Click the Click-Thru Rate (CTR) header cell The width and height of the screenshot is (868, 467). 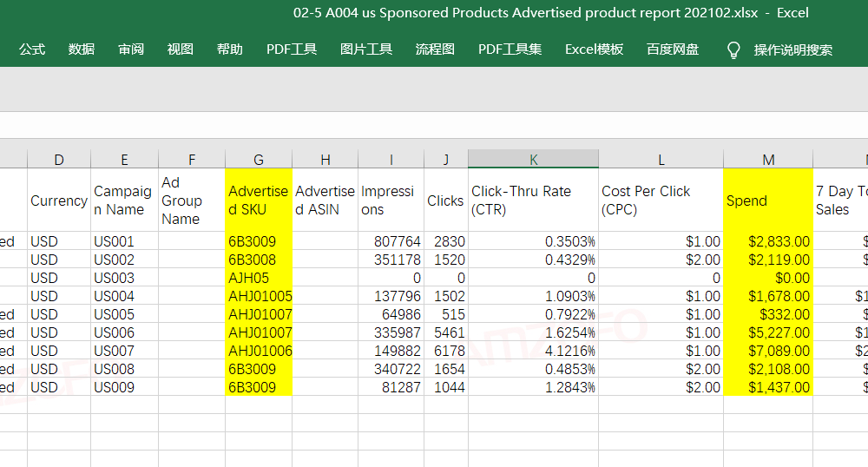tap(533, 201)
